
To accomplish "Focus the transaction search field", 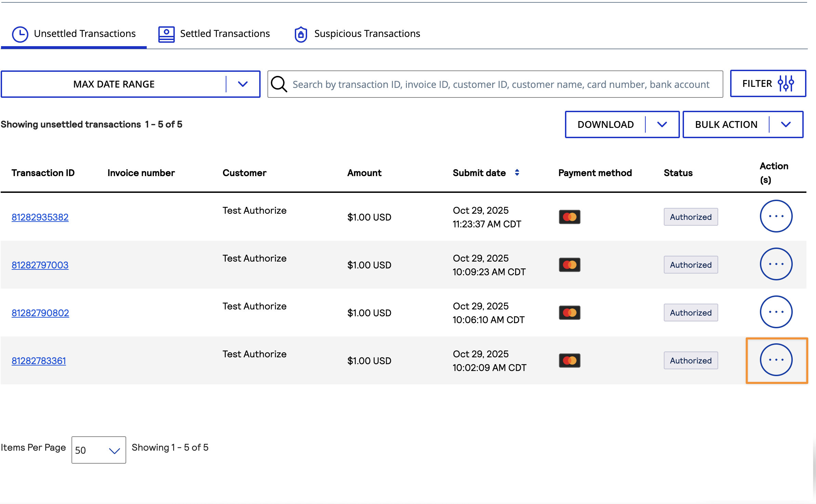I will 501,84.
